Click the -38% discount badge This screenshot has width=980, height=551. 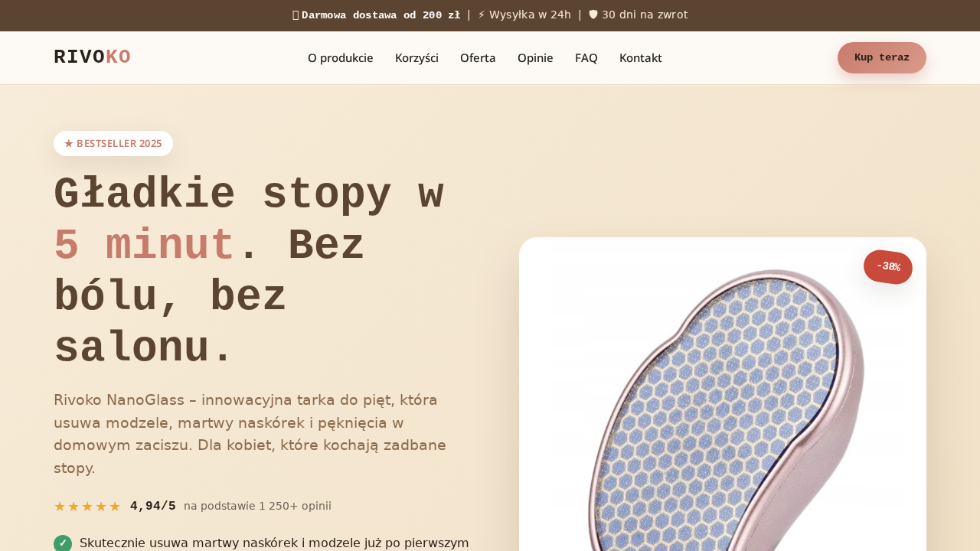(x=888, y=267)
